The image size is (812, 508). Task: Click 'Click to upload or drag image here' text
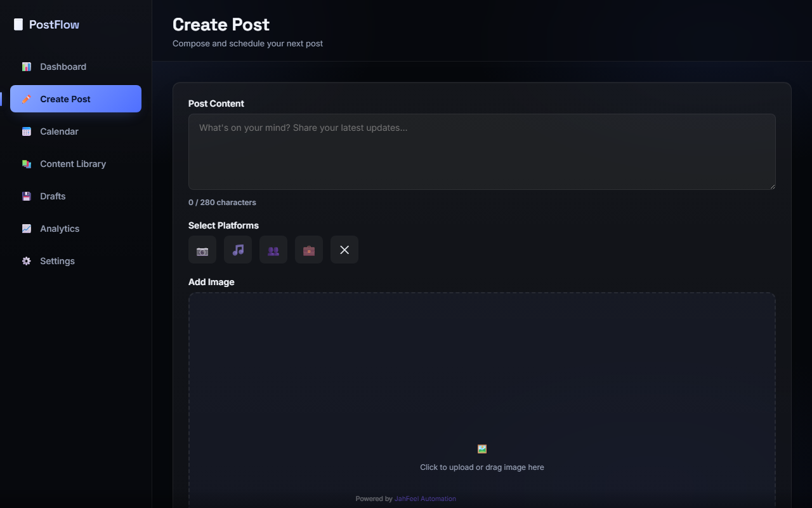coord(482,467)
